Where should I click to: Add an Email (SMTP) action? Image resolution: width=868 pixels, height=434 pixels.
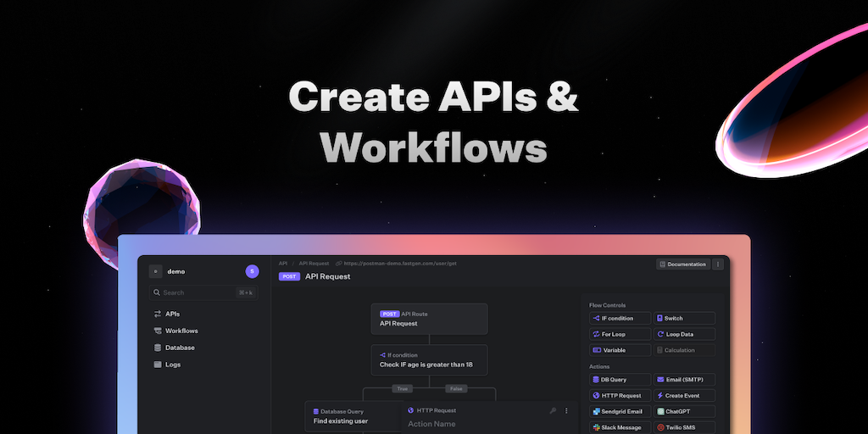click(684, 380)
